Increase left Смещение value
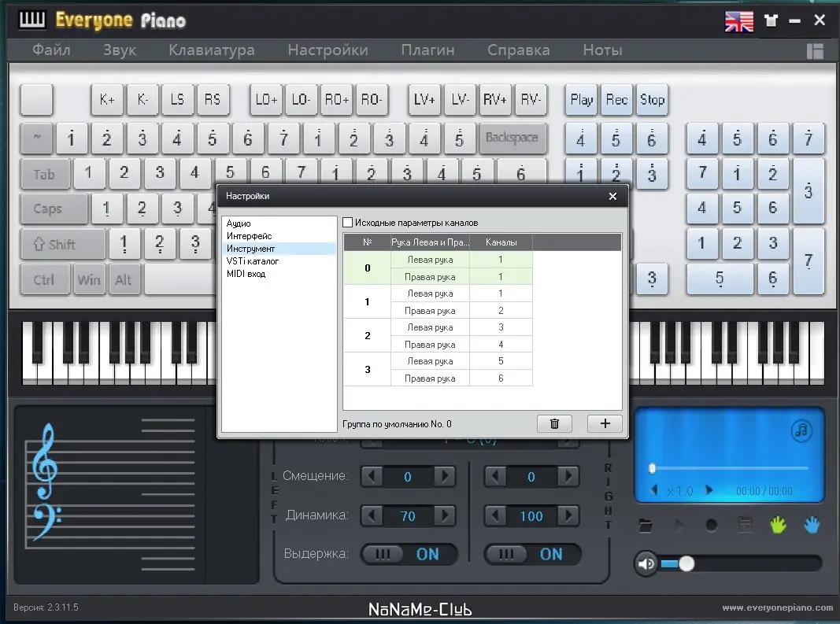Image resolution: width=840 pixels, height=624 pixels. point(444,476)
